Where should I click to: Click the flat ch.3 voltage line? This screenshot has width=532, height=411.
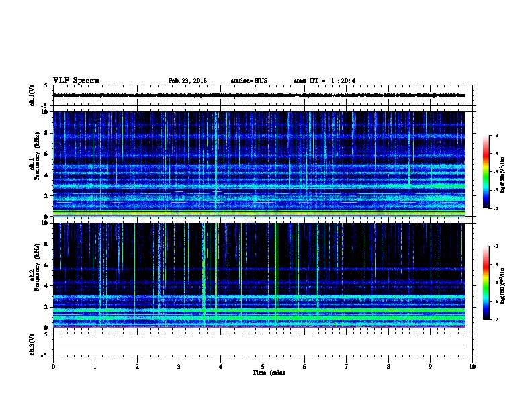click(x=259, y=345)
